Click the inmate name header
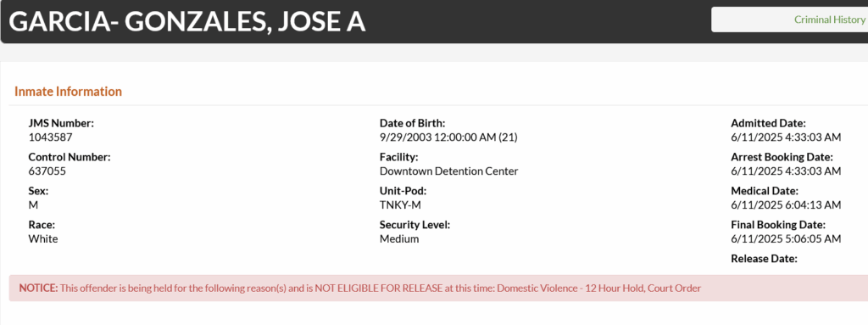This screenshot has width=868, height=325. [x=186, y=21]
